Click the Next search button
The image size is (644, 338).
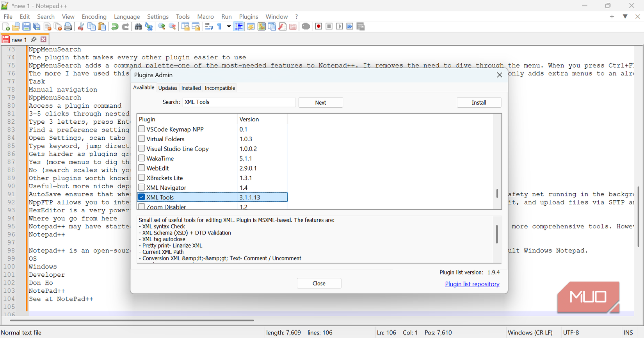click(x=320, y=102)
